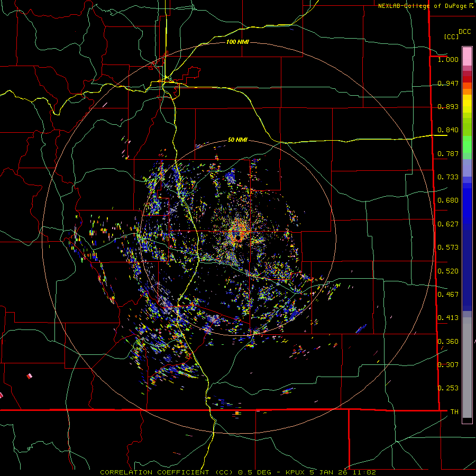Select the 0.733 legend value
Viewport: 476px width, 476px height.
click(448, 177)
